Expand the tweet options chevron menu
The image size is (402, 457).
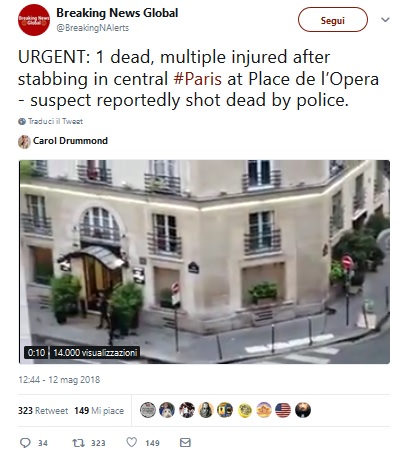[385, 20]
